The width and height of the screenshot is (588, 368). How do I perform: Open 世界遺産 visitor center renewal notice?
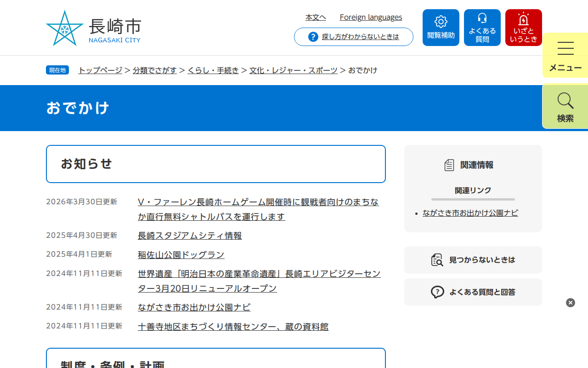click(x=259, y=281)
